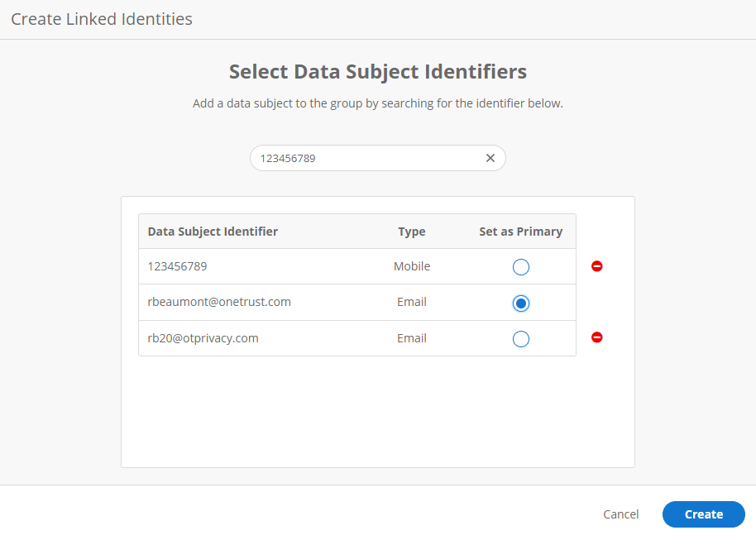Click the red remove icon next to Mobile row
Screen dimensions: 756x540
pyautogui.click(x=596, y=266)
